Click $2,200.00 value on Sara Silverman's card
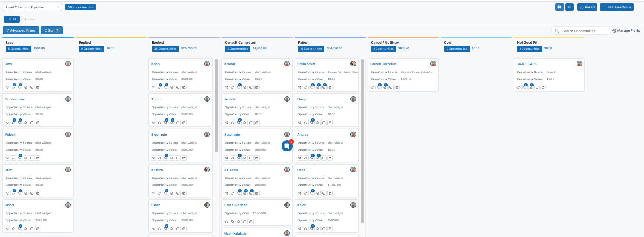This screenshot has height=237, width=644. pyautogui.click(x=260, y=213)
